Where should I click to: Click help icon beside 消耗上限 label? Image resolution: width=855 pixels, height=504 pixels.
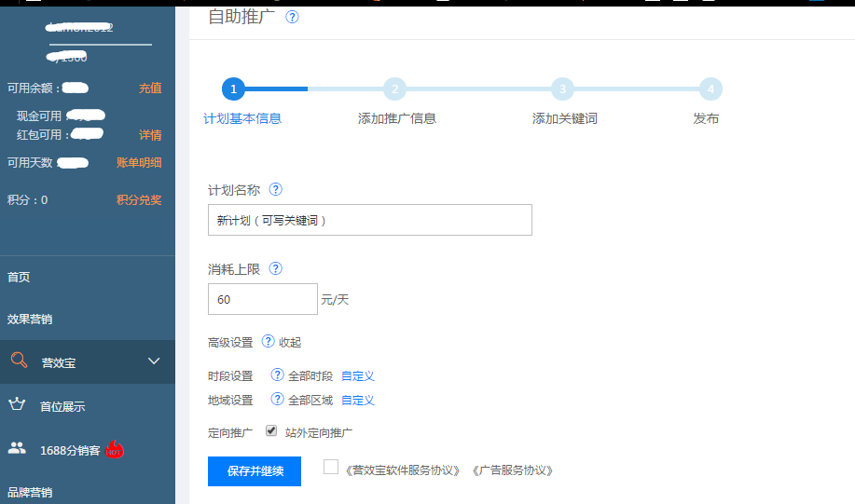pyautogui.click(x=275, y=268)
